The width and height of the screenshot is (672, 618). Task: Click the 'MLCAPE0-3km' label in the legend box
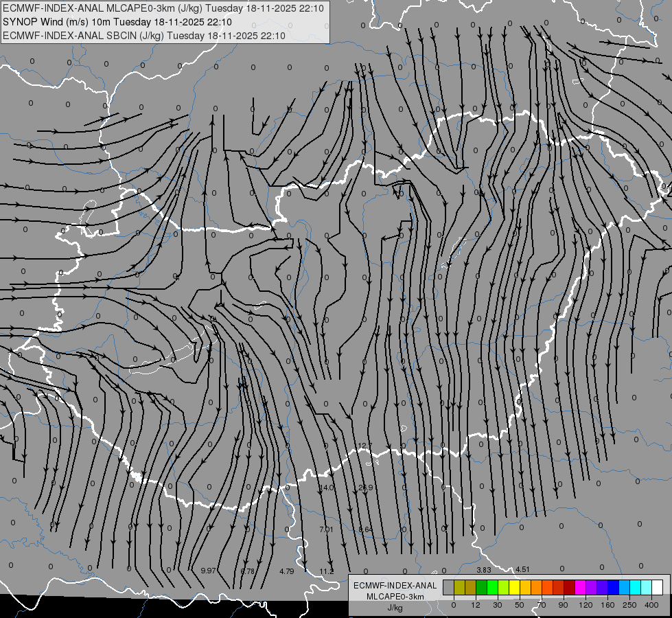pyautogui.click(x=395, y=597)
